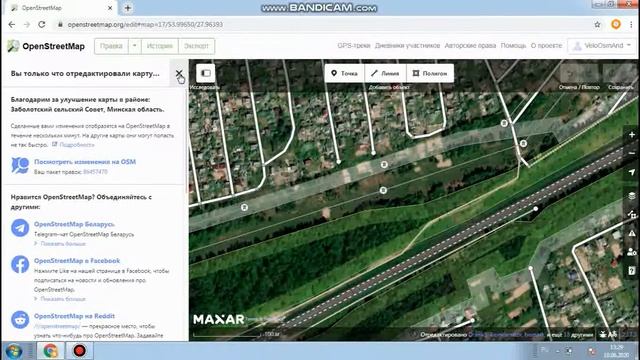Open a new browser tab
The width and height of the screenshot is (640, 360).
(127, 8)
